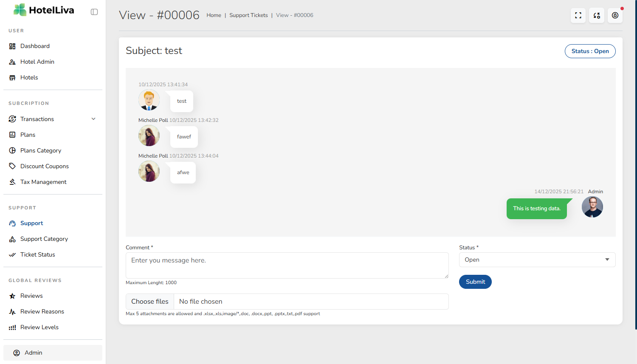Open the Admin account menu at sidebar bottom
637x364 pixels.
click(53, 353)
